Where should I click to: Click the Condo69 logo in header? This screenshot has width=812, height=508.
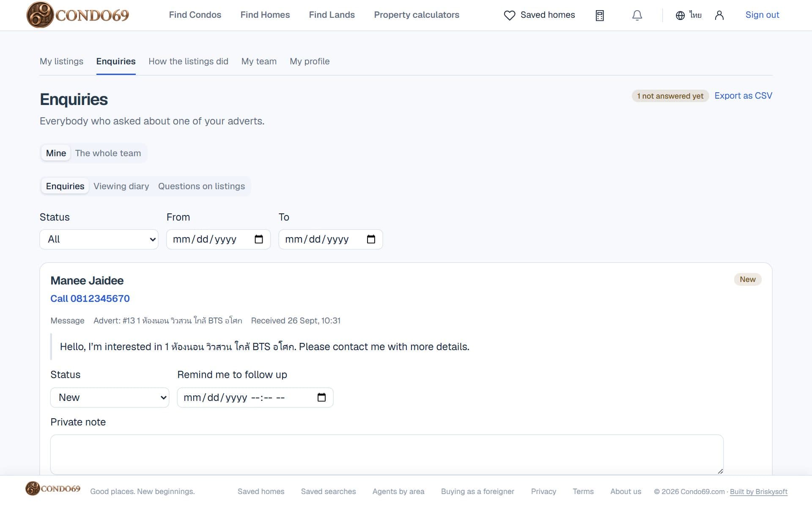coord(77,15)
